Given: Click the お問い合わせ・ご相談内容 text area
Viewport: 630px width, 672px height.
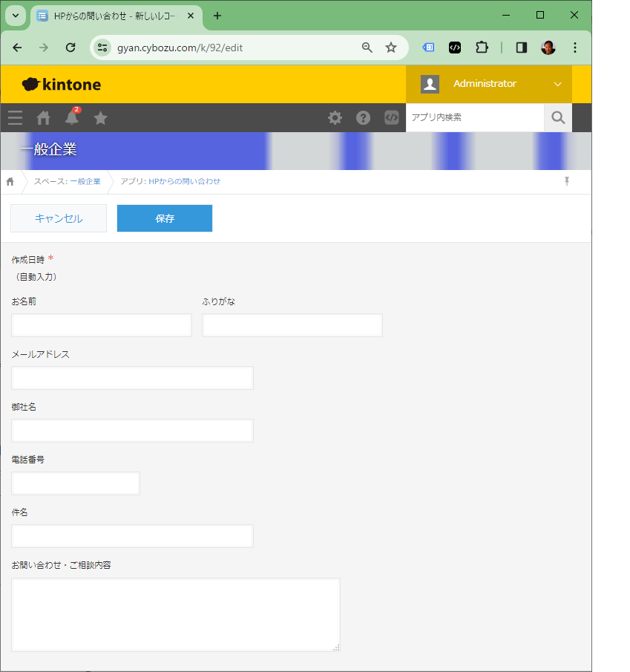Looking at the screenshot, I should [x=176, y=615].
